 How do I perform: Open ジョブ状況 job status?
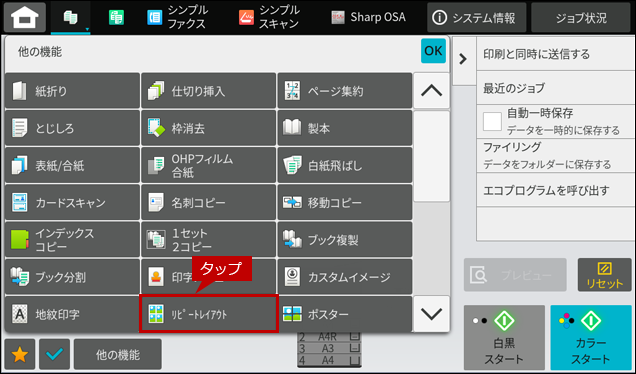click(x=581, y=17)
